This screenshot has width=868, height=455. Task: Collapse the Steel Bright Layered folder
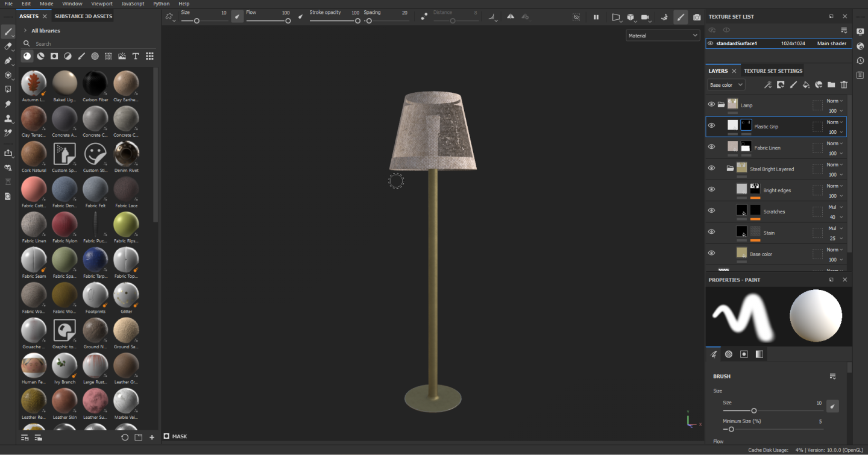coord(730,169)
